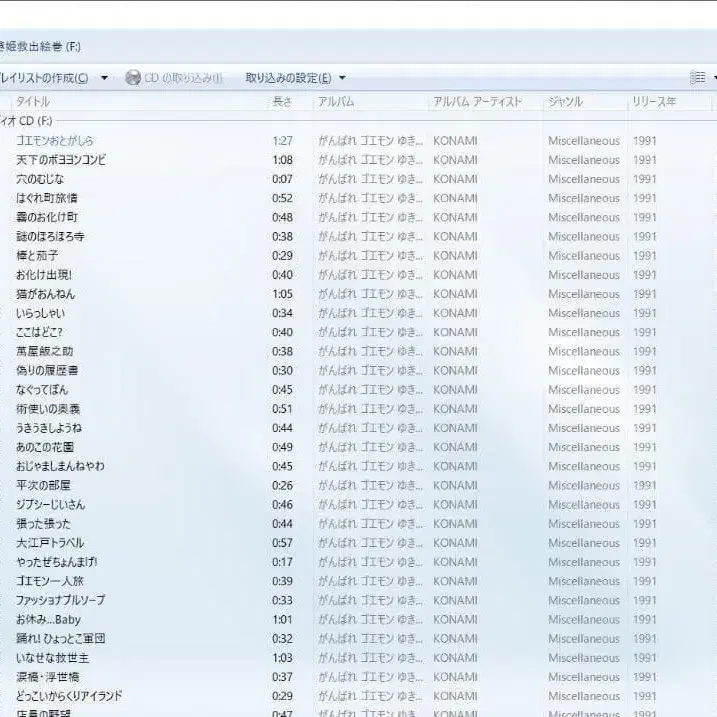Viewport: 717px width, 717px height.
Task: Select the track 大江戸トラベル
Action: coord(50,543)
